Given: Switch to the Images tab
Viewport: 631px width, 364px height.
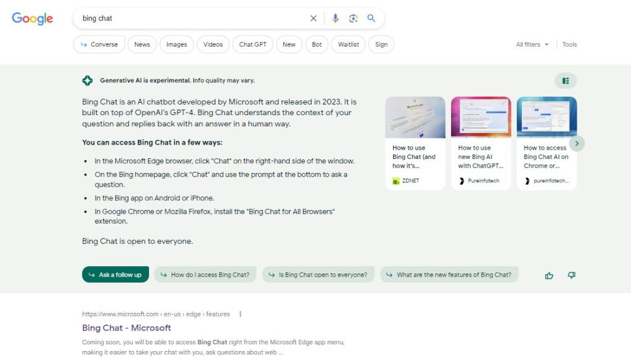Looking at the screenshot, I should pyautogui.click(x=176, y=44).
